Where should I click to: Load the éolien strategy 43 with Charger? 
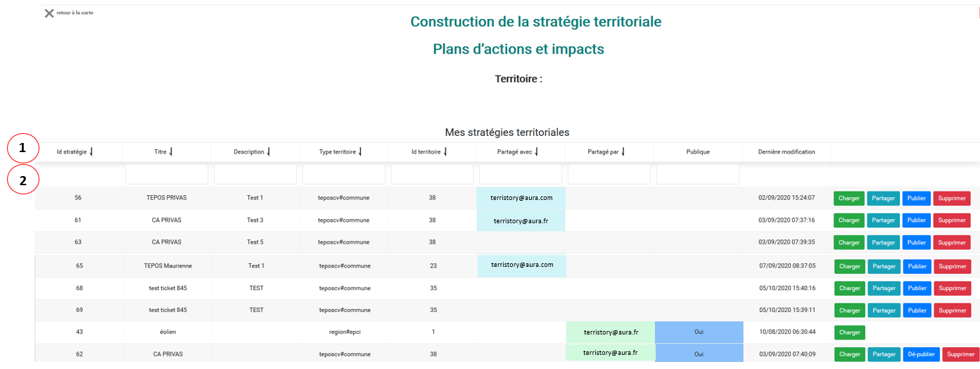point(850,332)
